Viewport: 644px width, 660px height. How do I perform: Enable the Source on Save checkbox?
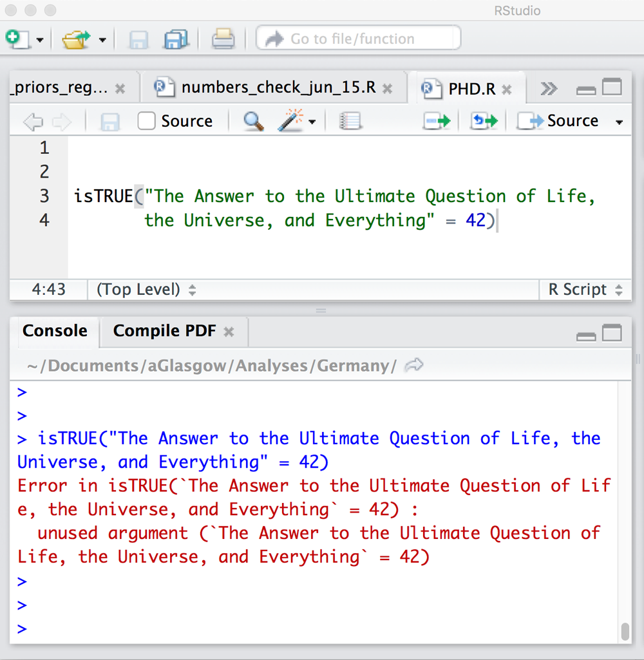click(x=147, y=121)
